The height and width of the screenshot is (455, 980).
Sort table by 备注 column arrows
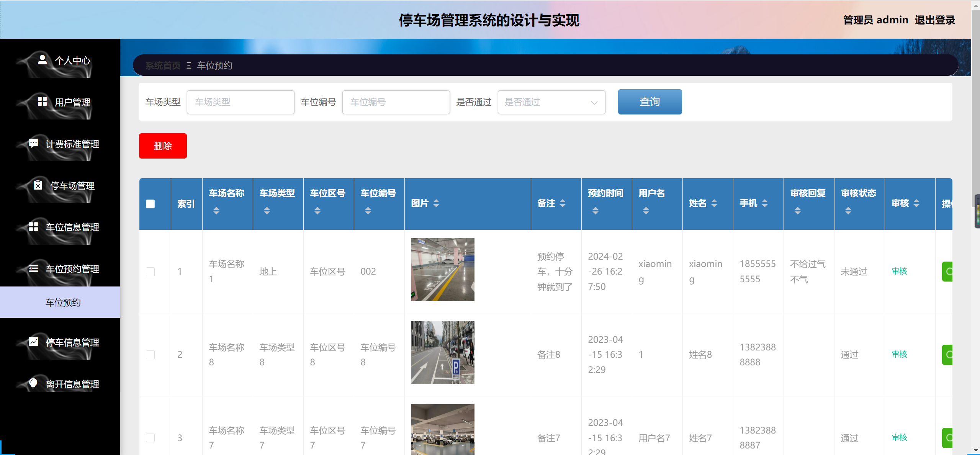[x=563, y=203]
